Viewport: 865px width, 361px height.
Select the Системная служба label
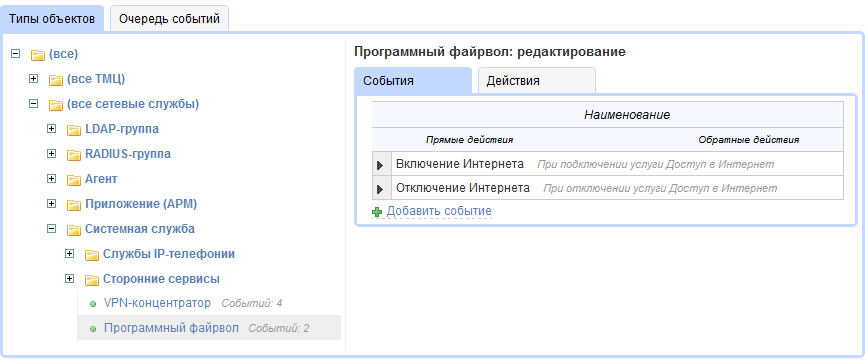click(x=140, y=229)
